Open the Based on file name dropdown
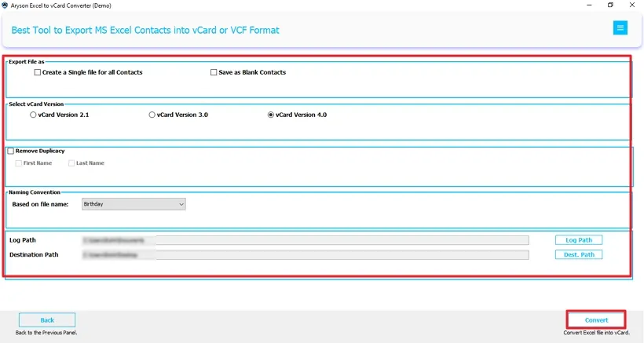This screenshot has height=343, width=644. 134,204
